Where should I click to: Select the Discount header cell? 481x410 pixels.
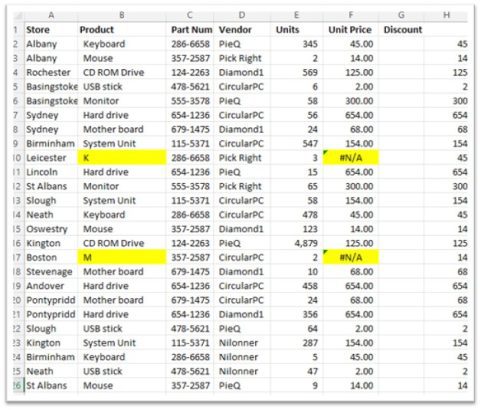(x=401, y=29)
